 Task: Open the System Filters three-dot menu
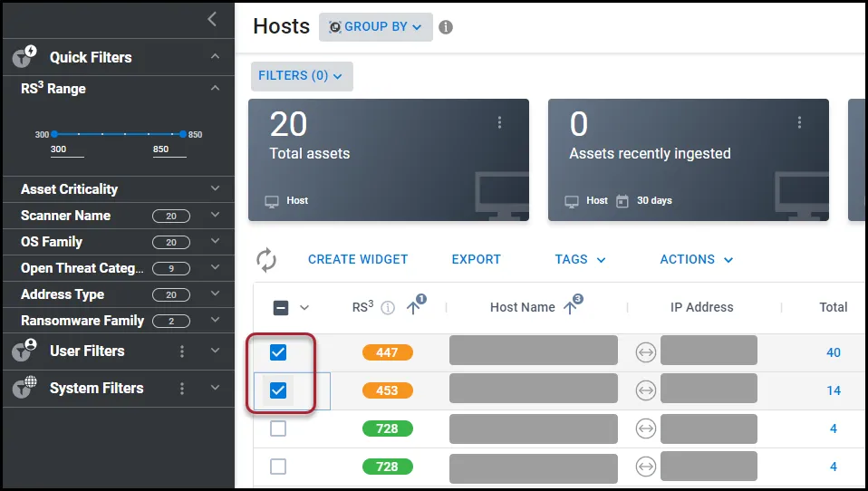coord(182,389)
